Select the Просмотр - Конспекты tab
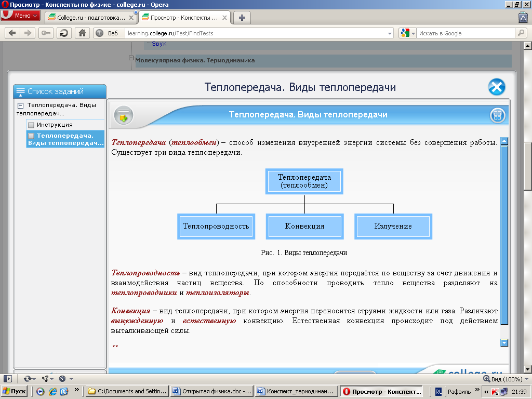The width and height of the screenshot is (532, 399). (184, 18)
